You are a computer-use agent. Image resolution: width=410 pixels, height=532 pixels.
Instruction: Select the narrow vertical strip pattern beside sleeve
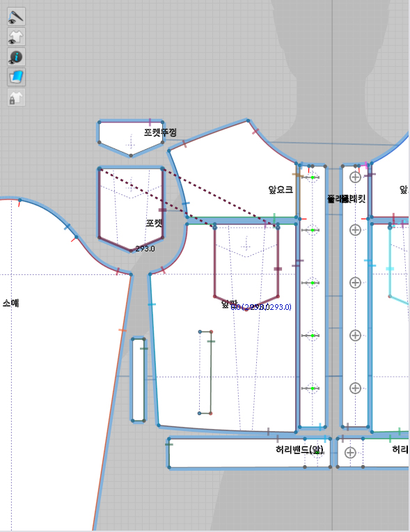pyautogui.click(x=139, y=380)
